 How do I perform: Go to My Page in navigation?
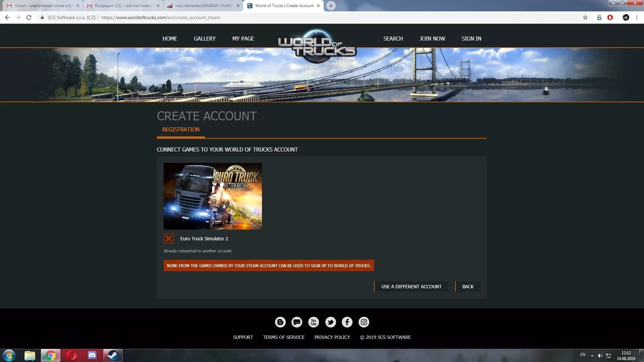(243, 39)
